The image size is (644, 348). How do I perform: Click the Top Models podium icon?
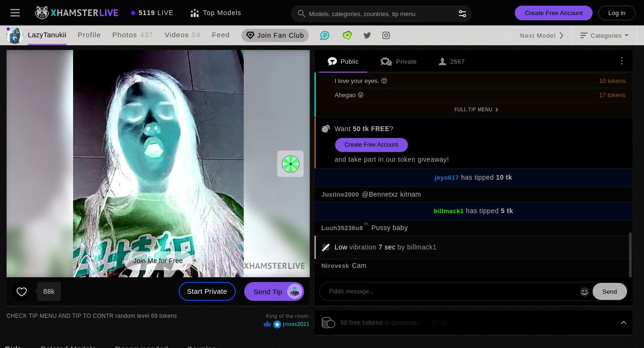(x=195, y=13)
